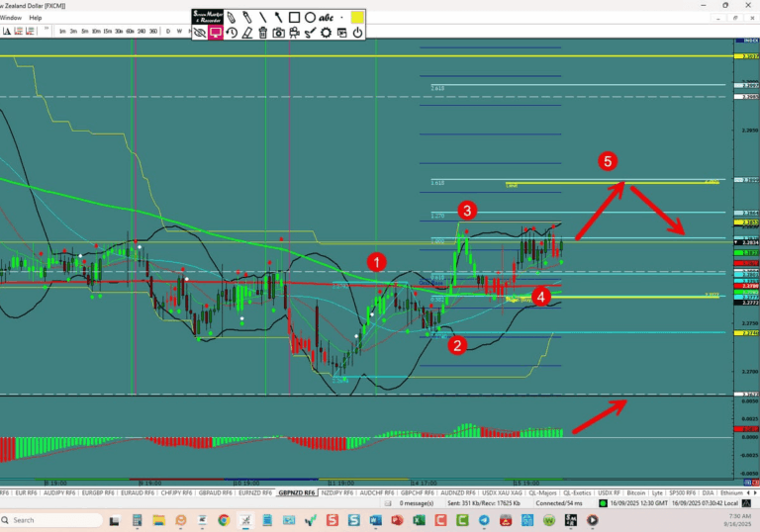Switch chart to 15m timeframe
The width and height of the screenshot is (760, 532).
click(x=108, y=31)
